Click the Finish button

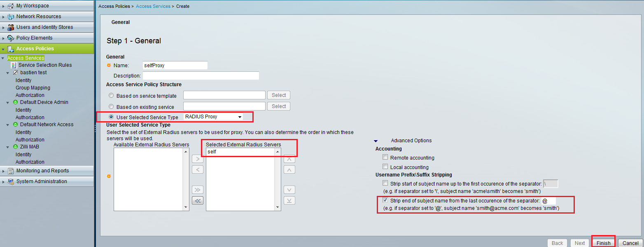click(x=603, y=243)
